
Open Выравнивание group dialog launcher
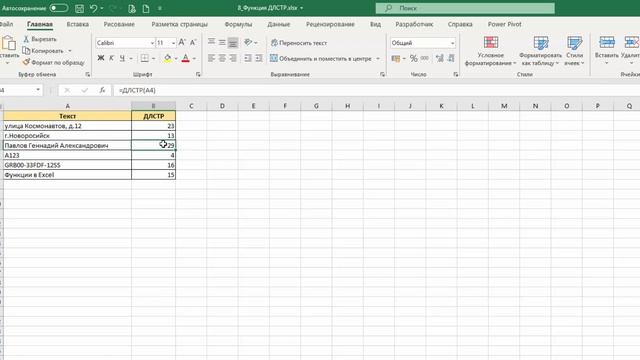click(x=382, y=74)
